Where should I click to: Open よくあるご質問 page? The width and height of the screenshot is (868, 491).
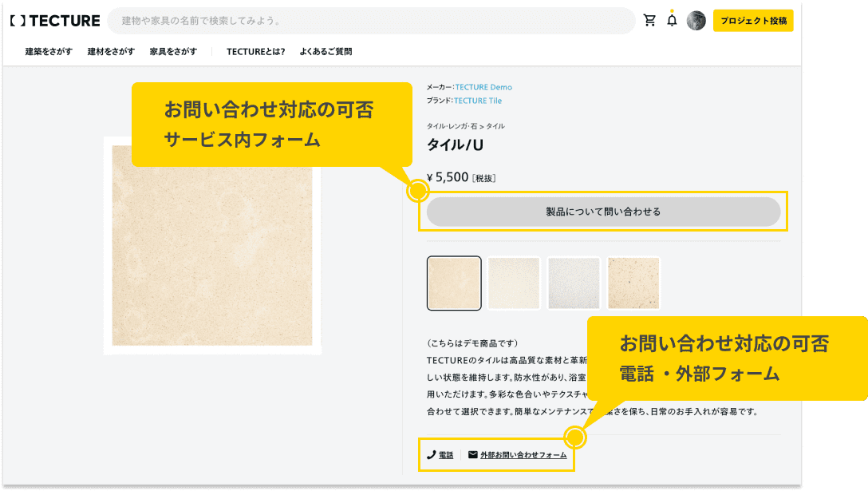coord(326,50)
